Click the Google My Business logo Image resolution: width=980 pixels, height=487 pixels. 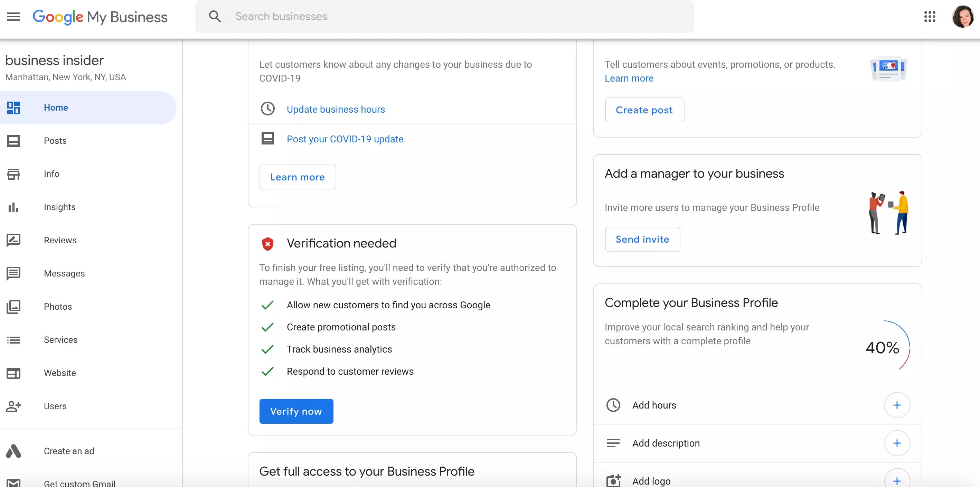click(100, 17)
